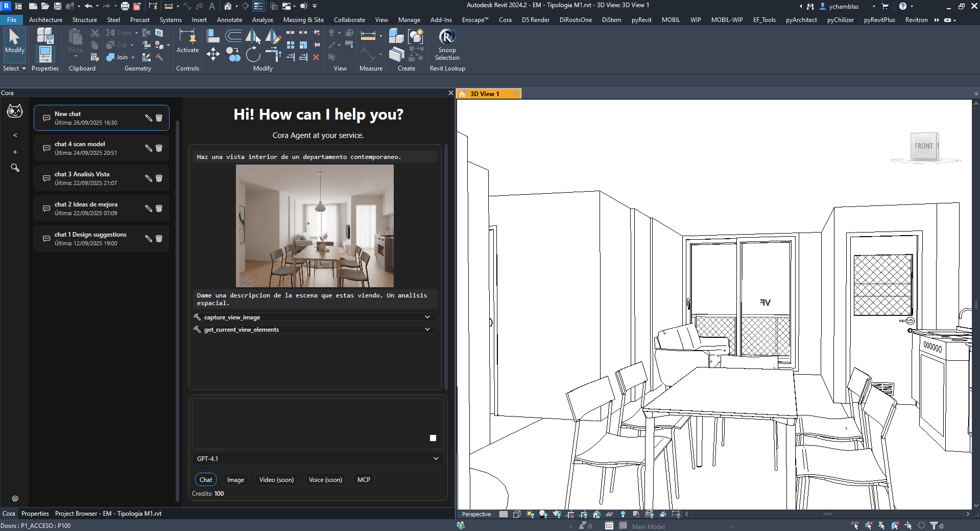Click the search magnifier in Cora sidebar
The image size is (980, 531).
coord(15,168)
